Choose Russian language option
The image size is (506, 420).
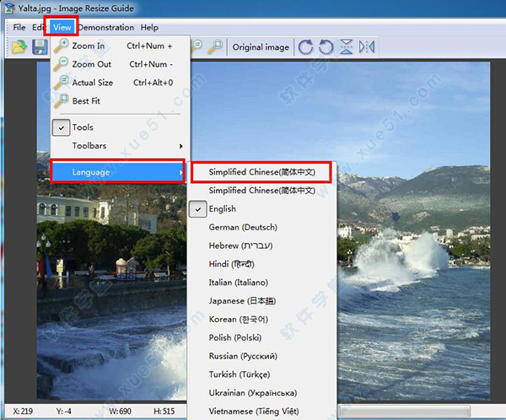tap(262, 356)
